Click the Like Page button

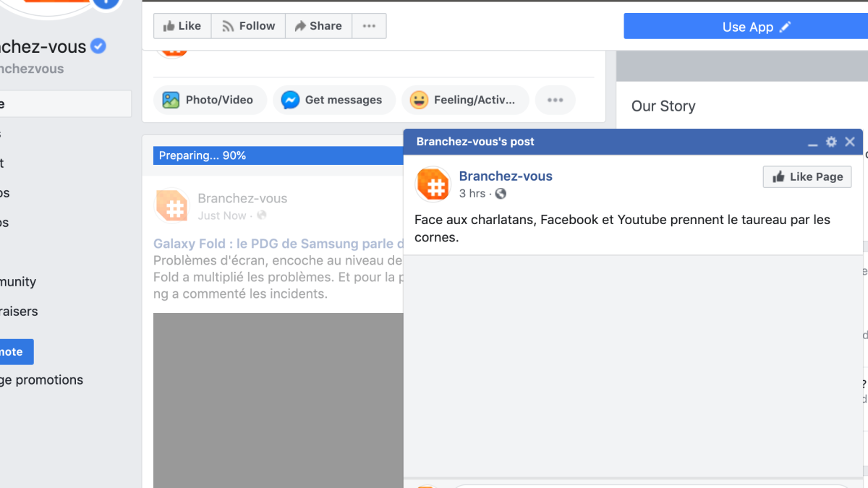(807, 176)
